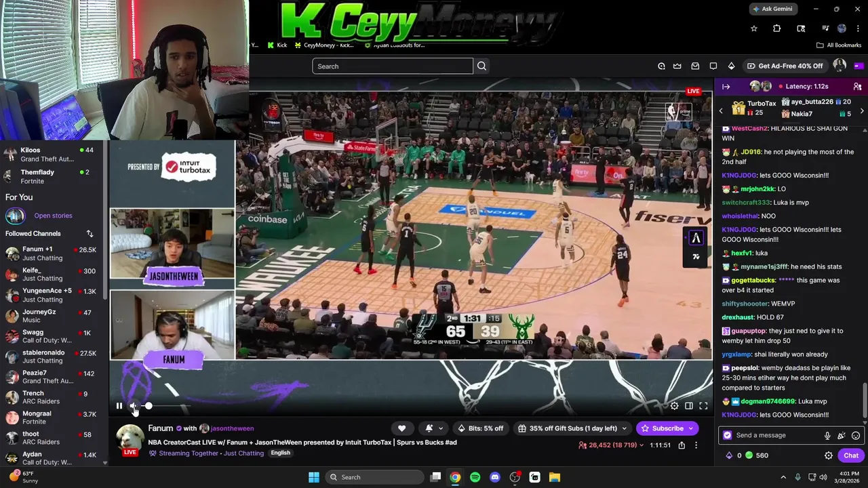Open Kloos channel in sidebar
The width and height of the screenshot is (868, 488).
click(52, 155)
